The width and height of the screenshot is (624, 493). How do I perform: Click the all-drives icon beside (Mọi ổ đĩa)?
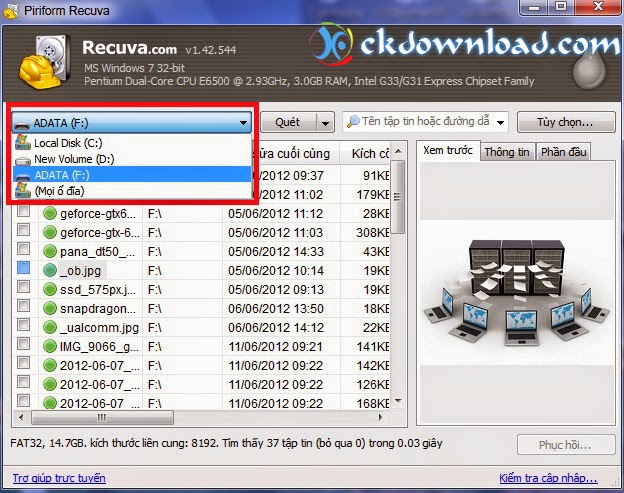point(23,191)
